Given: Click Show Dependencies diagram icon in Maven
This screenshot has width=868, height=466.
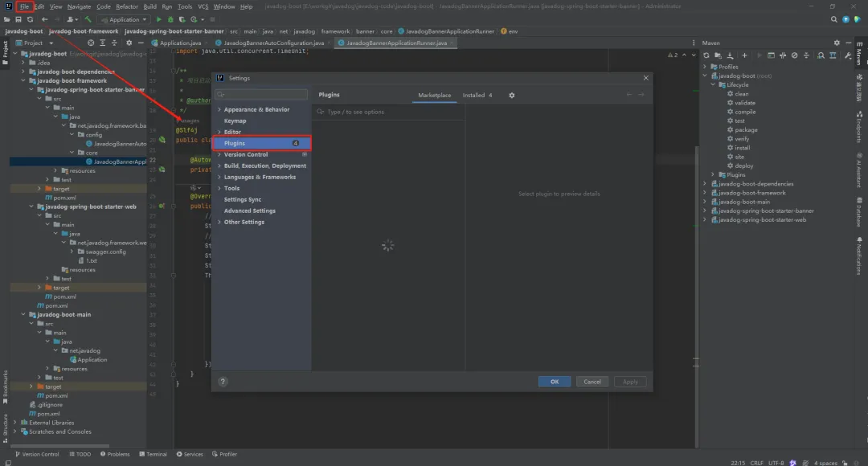Looking at the screenshot, I should pos(821,55).
